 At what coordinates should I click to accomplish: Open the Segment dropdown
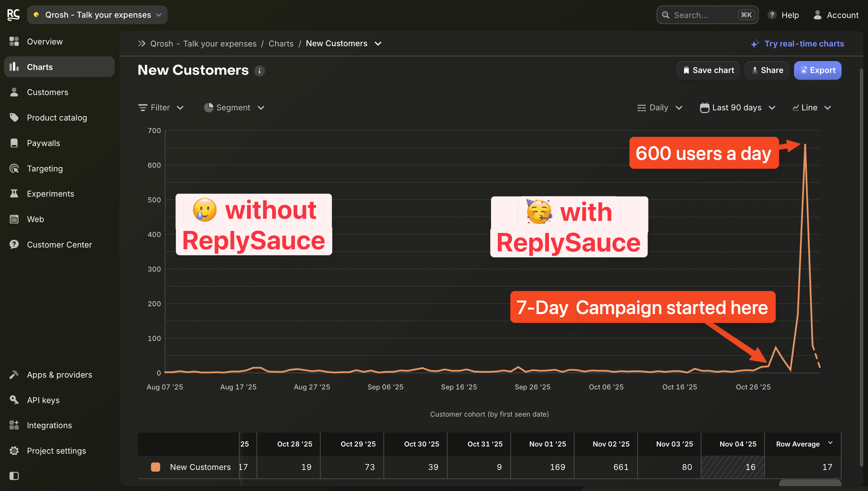pyautogui.click(x=234, y=108)
